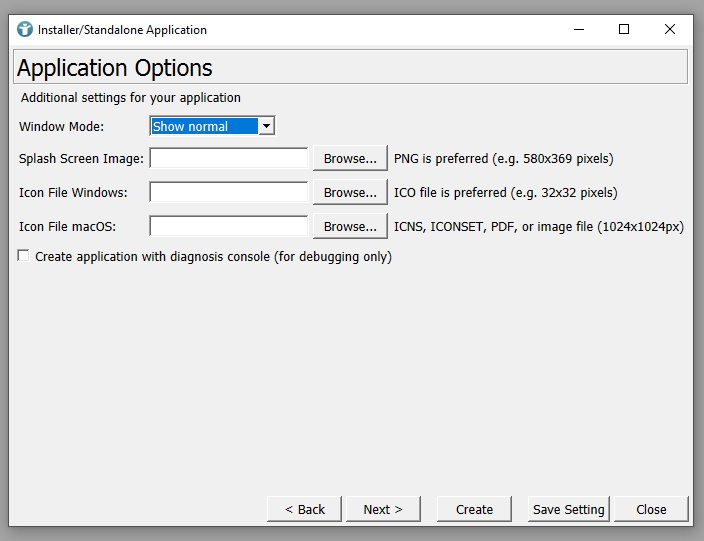The height and width of the screenshot is (541, 704).
Task: Proceed with the Next button
Action: coord(383,509)
